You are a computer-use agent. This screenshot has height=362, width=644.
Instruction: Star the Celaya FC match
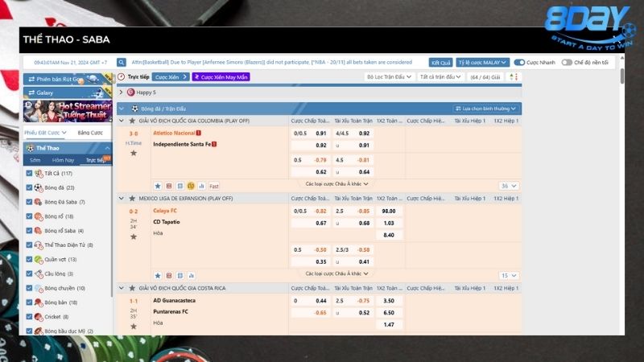(134, 237)
